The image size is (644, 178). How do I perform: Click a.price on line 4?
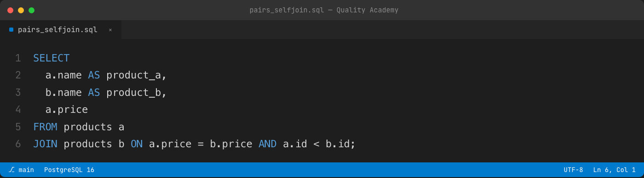tap(67, 110)
